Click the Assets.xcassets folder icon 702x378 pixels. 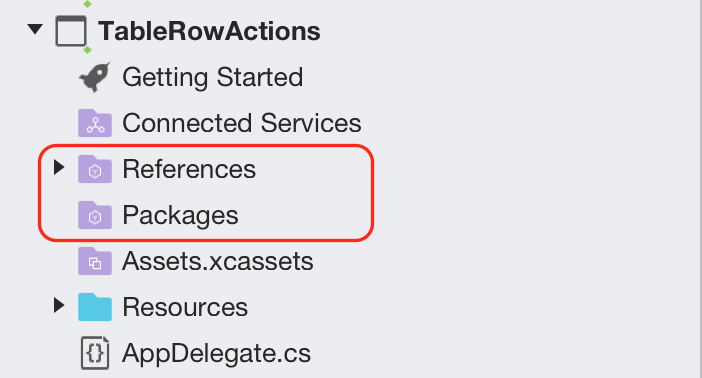pyautogui.click(x=95, y=261)
